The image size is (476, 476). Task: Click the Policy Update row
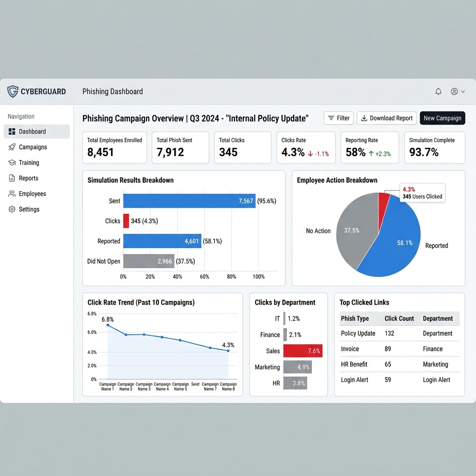click(x=399, y=333)
